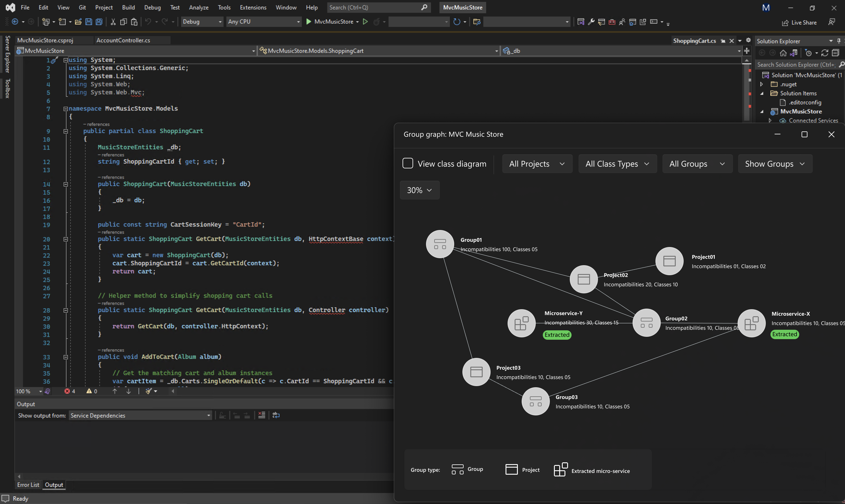Start debugging with MvcMusicStore button
Image resolution: width=845 pixels, height=504 pixels.
pyautogui.click(x=330, y=22)
